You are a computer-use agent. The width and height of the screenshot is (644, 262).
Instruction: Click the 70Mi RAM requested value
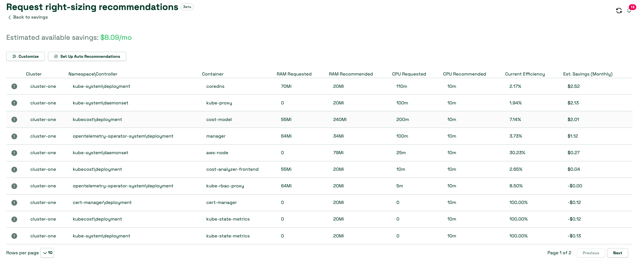pos(286,86)
